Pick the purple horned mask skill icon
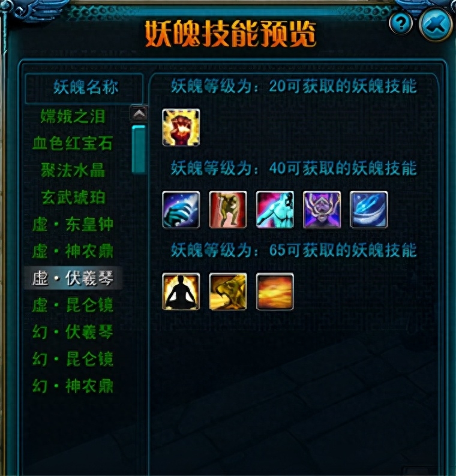 (322, 209)
